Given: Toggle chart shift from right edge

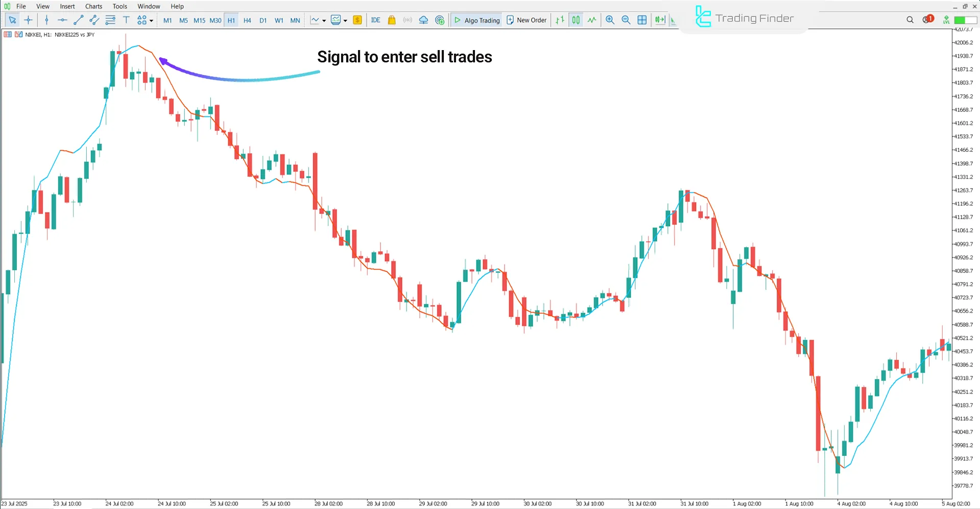Looking at the screenshot, I should 660,20.
